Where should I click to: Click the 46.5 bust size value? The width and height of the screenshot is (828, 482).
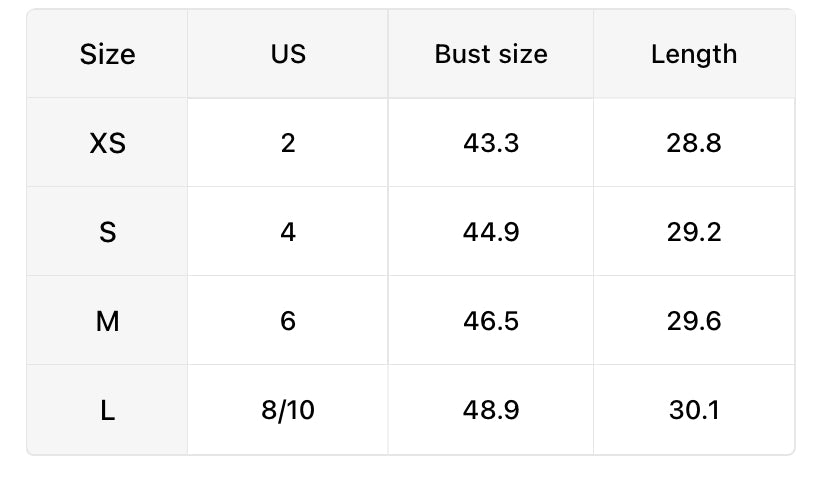pyautogui.click(x=491, y=321)
